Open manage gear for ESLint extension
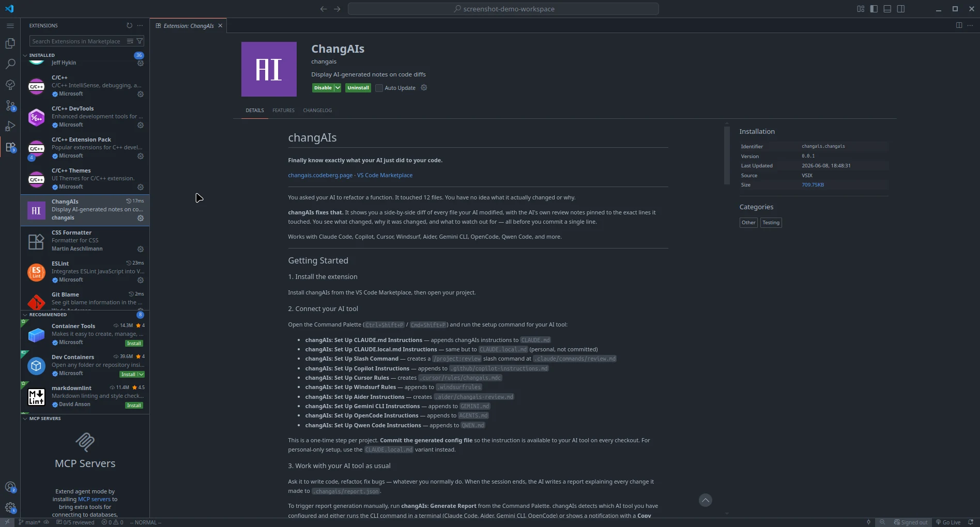The height and width of the screenshot is (527, 980). click(140, 280)
